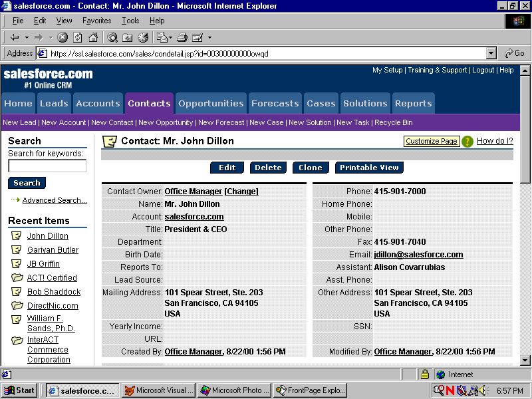Click the Recycle Bin link
The image size is (532, 399).
click(x=394, y=122)
